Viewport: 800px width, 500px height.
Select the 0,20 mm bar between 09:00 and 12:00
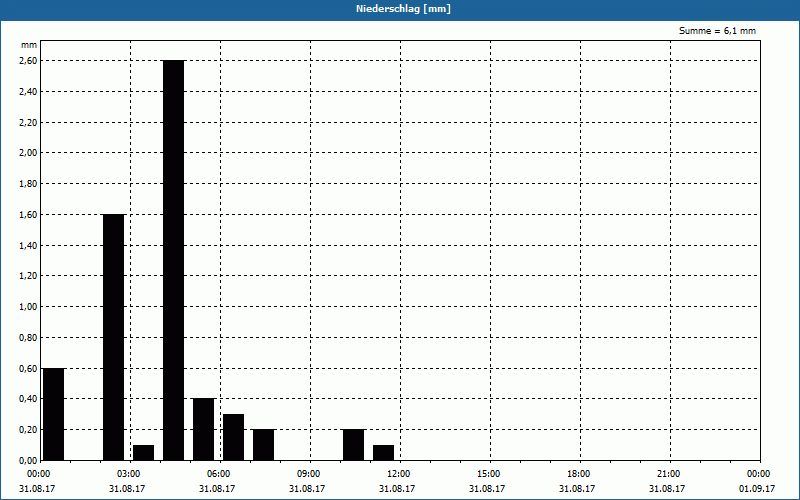click(353, 445)
